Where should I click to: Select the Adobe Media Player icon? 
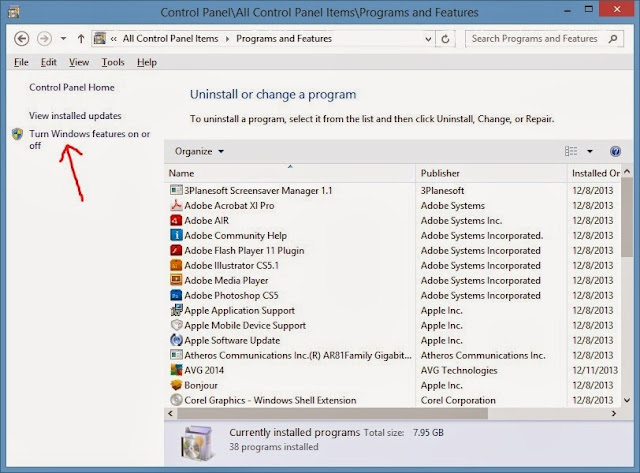coord(176,280)
